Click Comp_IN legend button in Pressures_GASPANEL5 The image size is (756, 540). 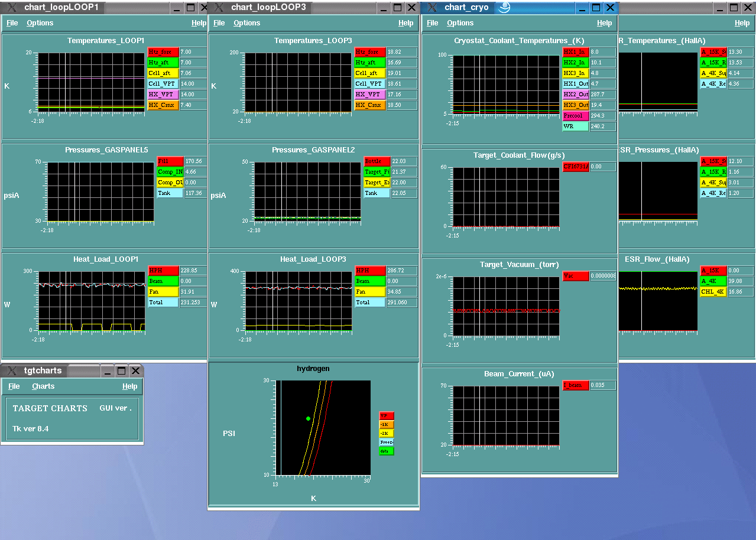(x=171, y=172)
